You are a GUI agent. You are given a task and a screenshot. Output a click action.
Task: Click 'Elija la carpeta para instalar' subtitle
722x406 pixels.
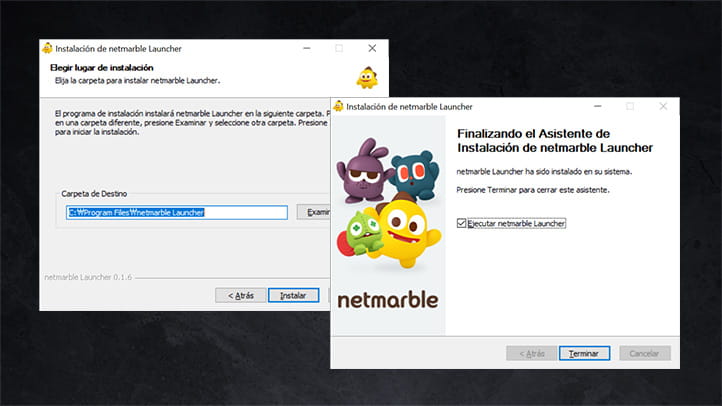137,81
